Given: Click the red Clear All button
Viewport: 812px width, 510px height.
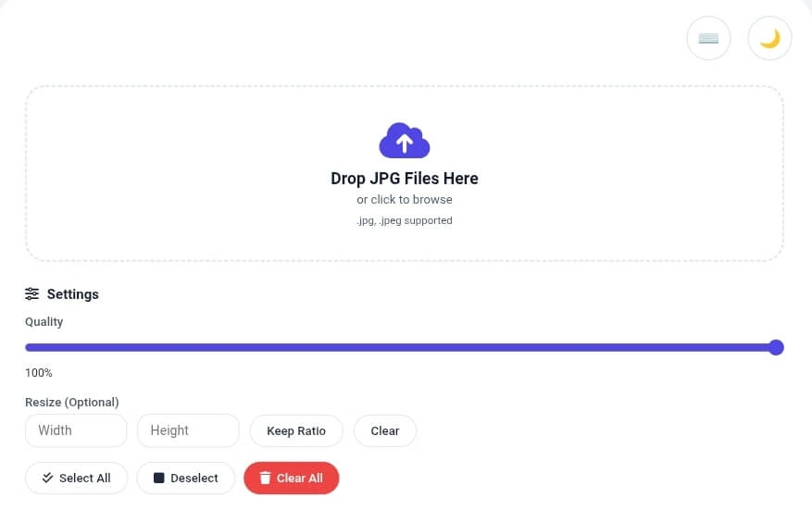Looking at the screenshot, I should coord(292,478).
